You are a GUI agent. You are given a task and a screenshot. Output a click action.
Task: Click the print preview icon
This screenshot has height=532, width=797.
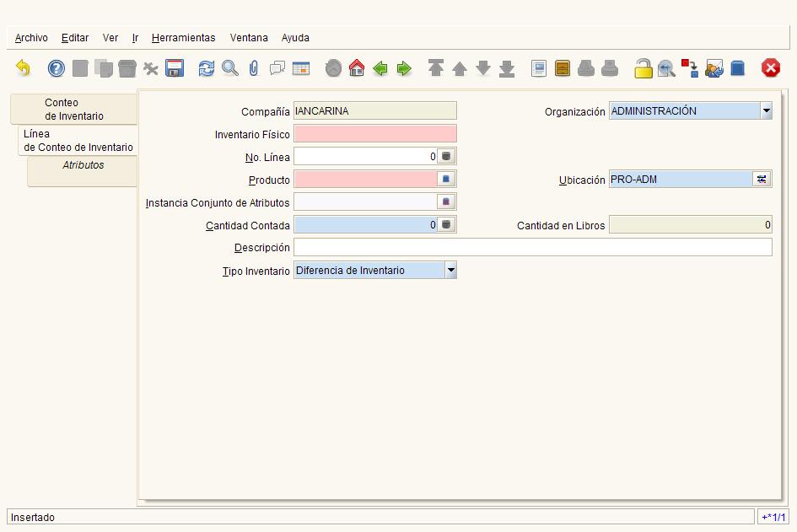pyautogui.click(x=586, y=68)
